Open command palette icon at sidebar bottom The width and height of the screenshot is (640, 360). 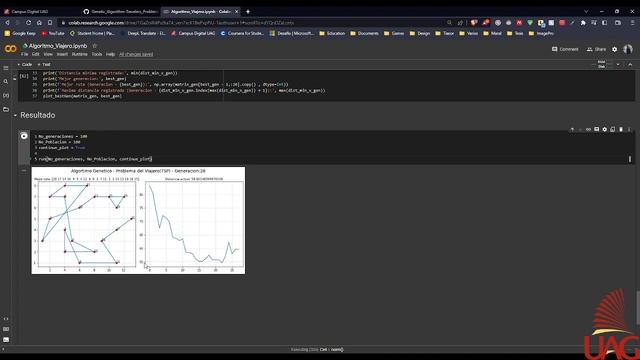6,329
